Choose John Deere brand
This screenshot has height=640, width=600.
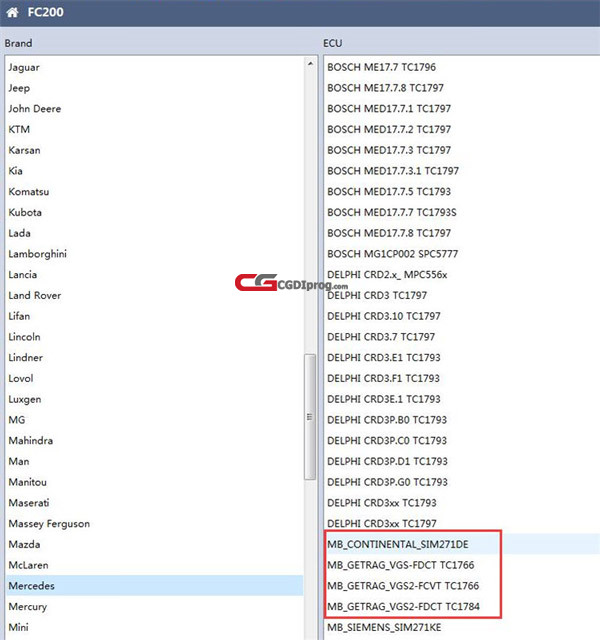[x=35, y=109]
